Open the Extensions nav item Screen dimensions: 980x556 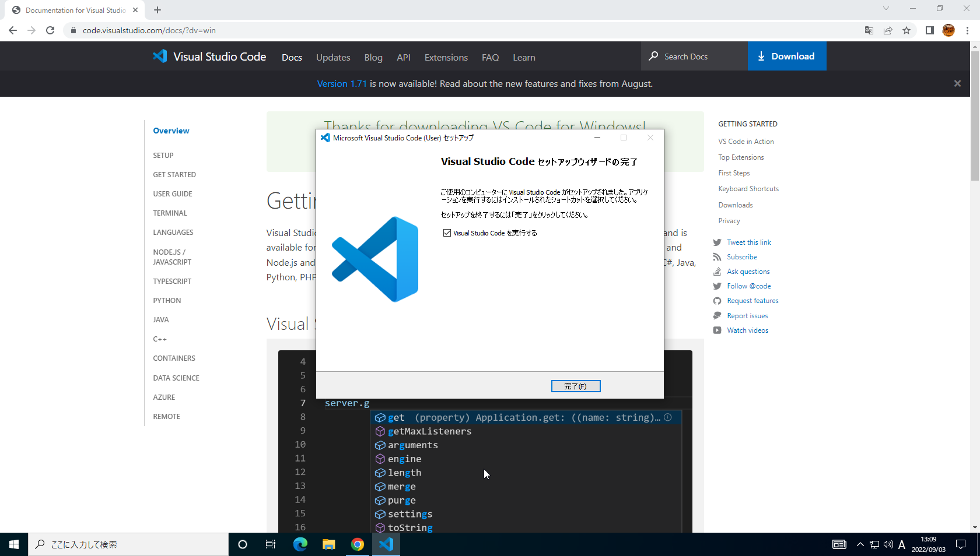[446, 57]
